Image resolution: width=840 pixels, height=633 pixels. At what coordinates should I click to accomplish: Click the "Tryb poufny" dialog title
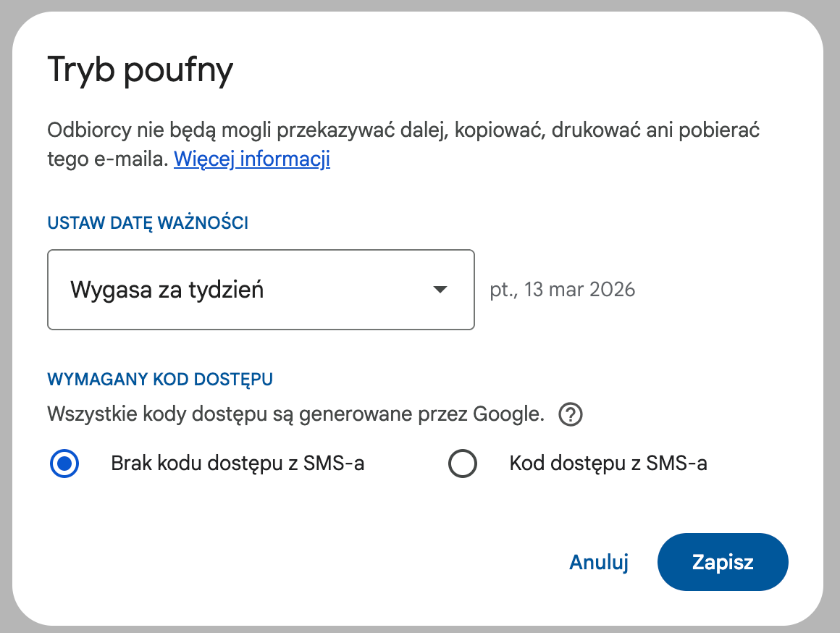coord(140,71)
